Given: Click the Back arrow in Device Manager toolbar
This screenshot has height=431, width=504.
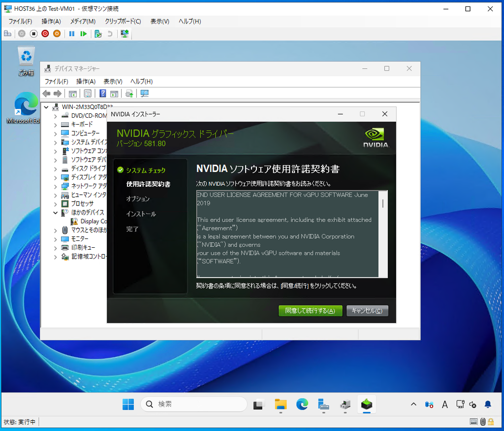Looking at the screenshot, I should click(x=46, y=94).
